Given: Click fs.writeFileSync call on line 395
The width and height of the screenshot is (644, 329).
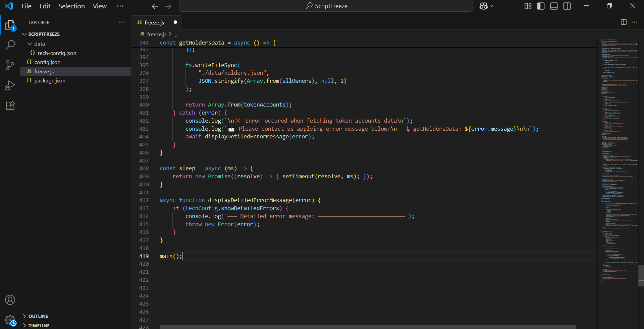Looking at the screenshot, I should [x=213, y=65].
